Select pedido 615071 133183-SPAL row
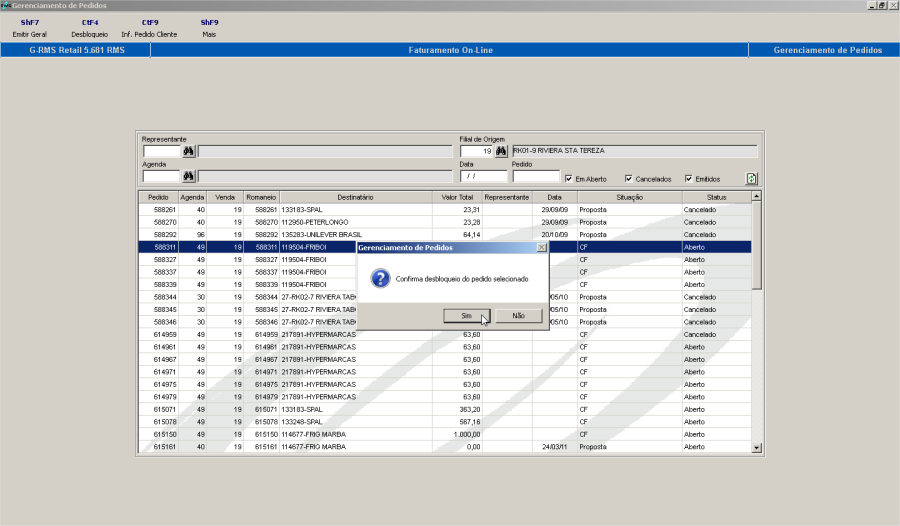Screen dimensions: 900x526 [445, 410]
